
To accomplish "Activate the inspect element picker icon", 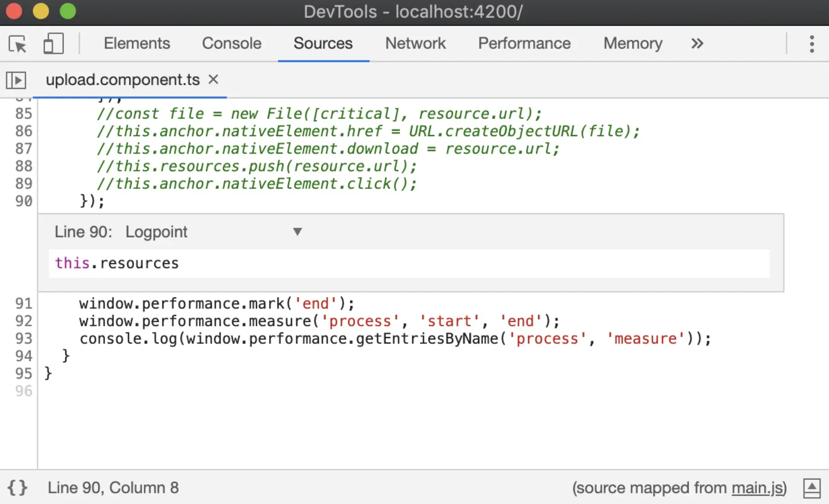I will pyautogui.click(x=18, y=44).
